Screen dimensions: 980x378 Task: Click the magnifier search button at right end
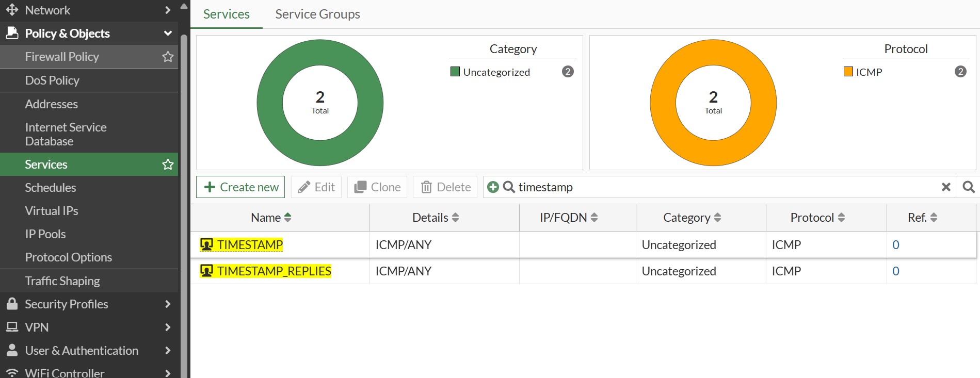tap(969, 187)
